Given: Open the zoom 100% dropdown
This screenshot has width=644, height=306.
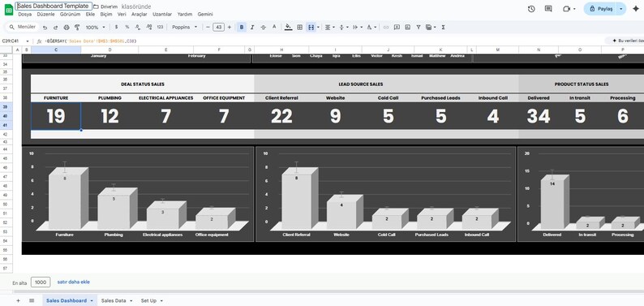Looking at the screenshot, I should tap(96, 27).
